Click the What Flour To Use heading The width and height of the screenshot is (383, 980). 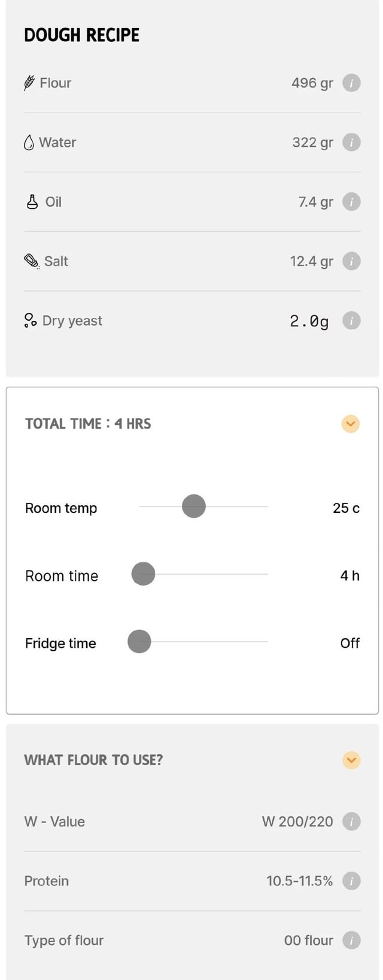[93, 760]
